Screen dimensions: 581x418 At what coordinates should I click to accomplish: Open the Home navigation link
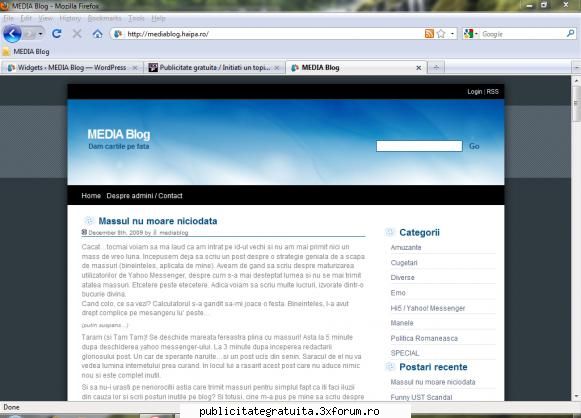tap(91, 196)
